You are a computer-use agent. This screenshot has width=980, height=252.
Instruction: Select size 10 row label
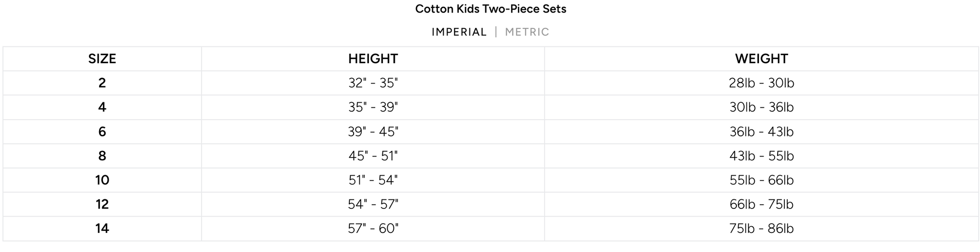click(x=102, y=180)
